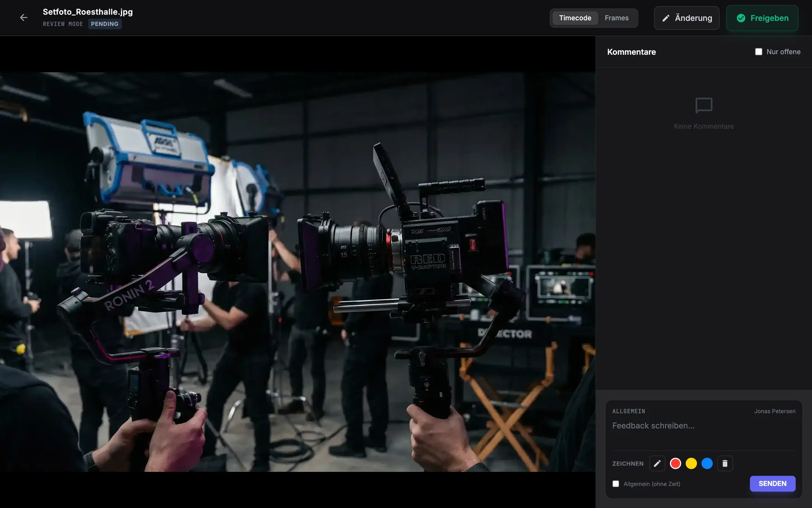Switch to Timecode mode

pyautogui.click(x=575, y=18)
